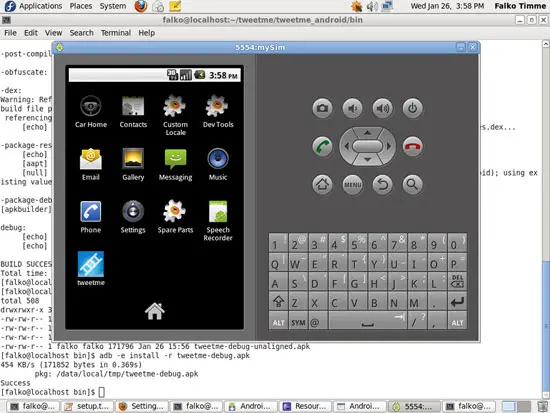Toggle the shift key on emulator keyboard
550x413 pixels.
pos(279,302)
